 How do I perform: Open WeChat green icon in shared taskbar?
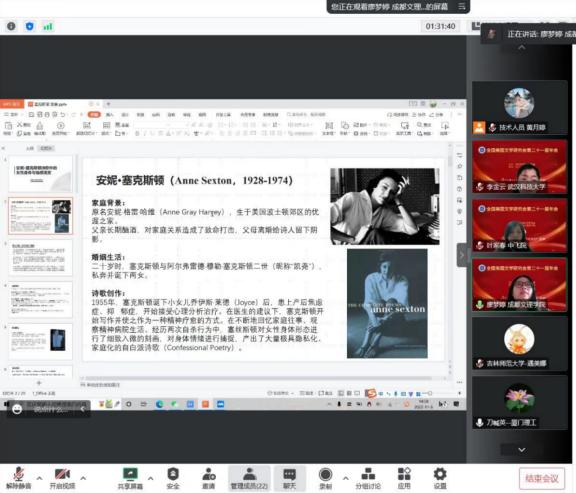[x=174, y=404]
